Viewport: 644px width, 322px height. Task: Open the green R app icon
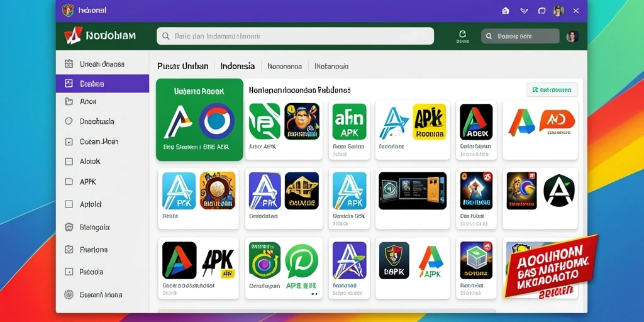(265, 121)
